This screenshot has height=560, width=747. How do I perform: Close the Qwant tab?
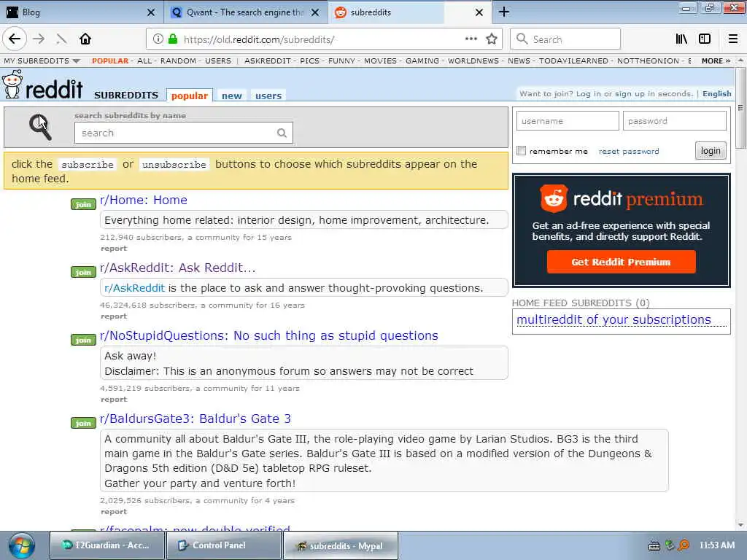click(x=315, y=12)
